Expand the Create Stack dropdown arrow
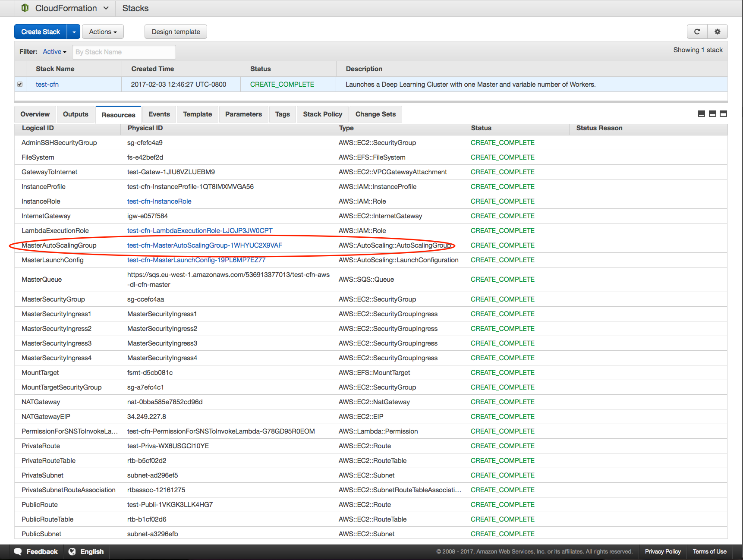The image size is (743, 560). [x=74, y=31]
